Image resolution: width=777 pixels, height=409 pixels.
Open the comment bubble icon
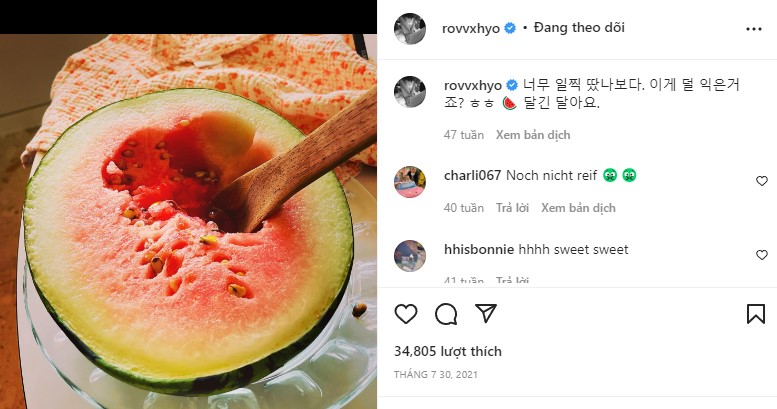(x=446, y=314)
